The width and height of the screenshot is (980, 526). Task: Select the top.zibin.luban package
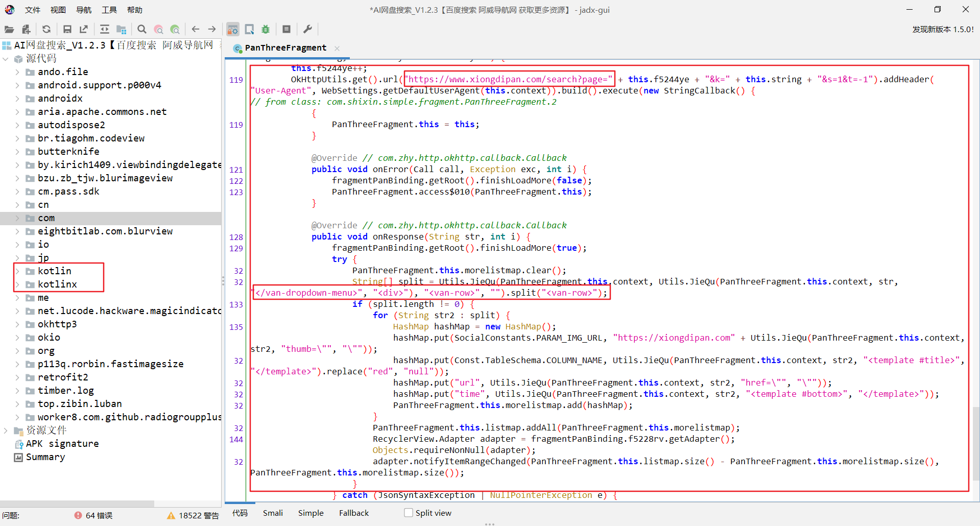click(80, 404)
